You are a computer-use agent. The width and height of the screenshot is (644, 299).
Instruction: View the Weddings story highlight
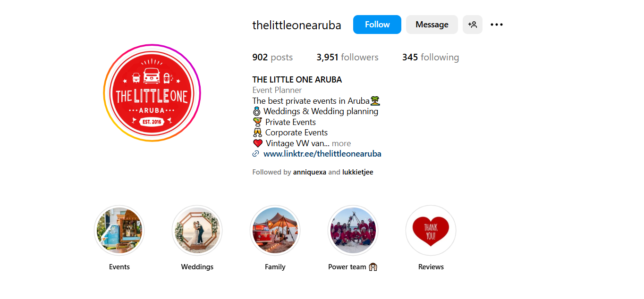[197, 231]
